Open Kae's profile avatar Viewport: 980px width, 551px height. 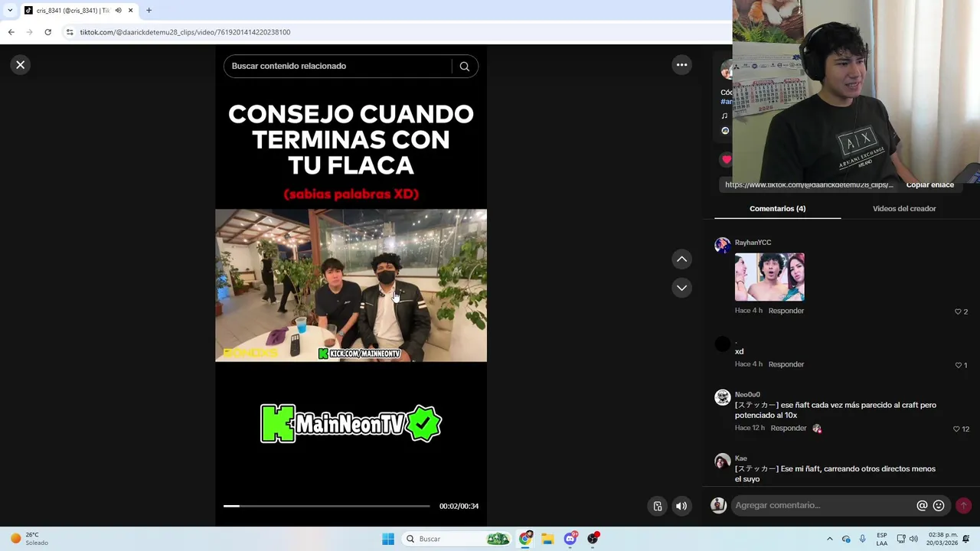722,461
